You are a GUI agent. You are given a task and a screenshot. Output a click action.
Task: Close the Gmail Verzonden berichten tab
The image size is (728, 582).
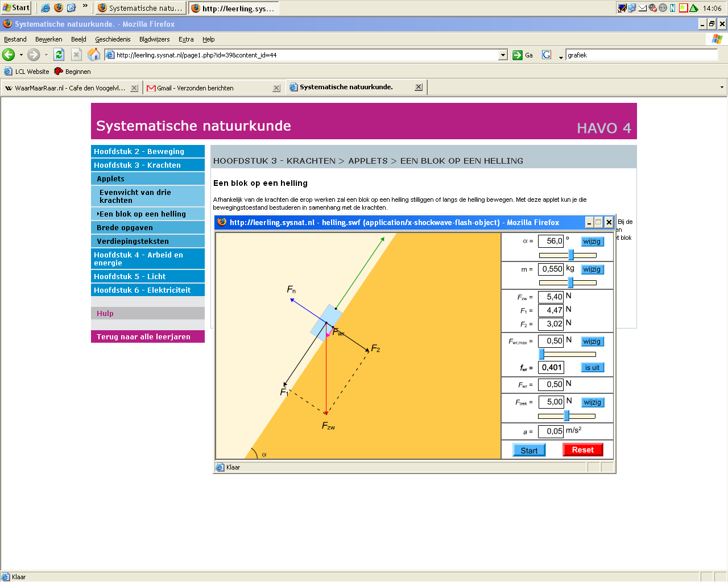[x=276, y=88]
